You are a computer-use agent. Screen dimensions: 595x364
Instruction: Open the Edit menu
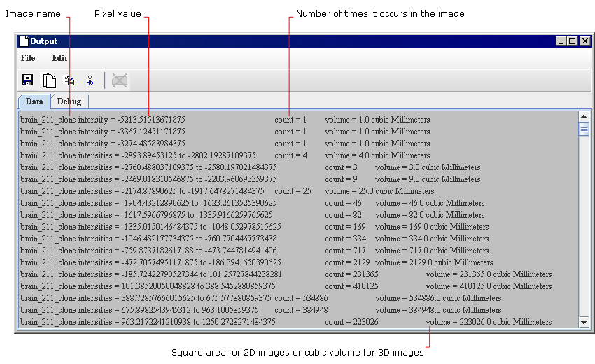point(59,58)
